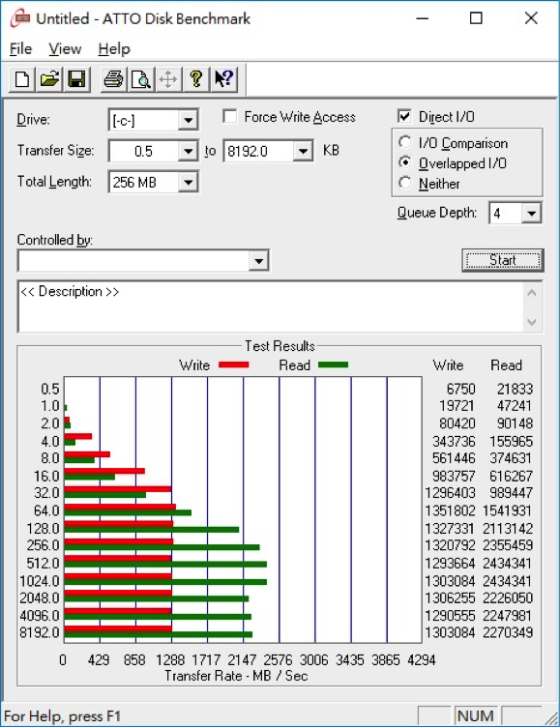Expand the minimum Transfer Size 0.5 dropdown
This screenshot has width=560, height=728.
[x=188, y=152]
